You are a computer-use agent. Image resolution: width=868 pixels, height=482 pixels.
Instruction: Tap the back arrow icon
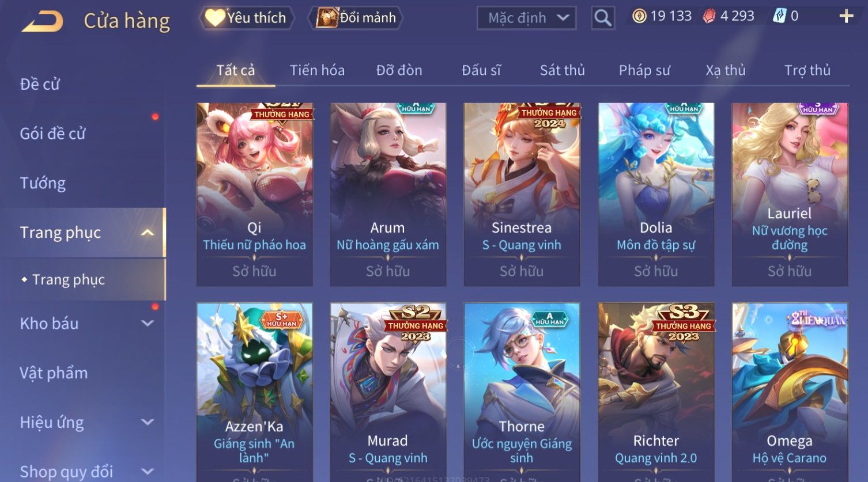click(x=43, y=21)
